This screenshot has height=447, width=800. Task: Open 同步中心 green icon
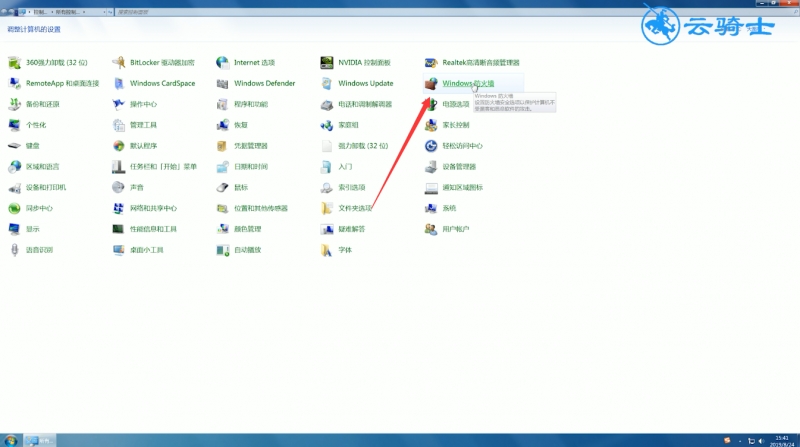14,208
